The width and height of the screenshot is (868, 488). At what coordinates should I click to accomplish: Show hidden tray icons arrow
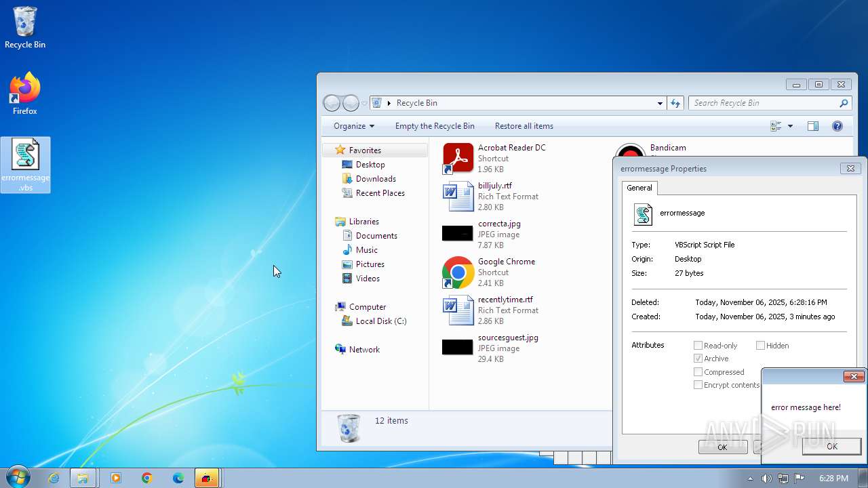coord(750,479)
